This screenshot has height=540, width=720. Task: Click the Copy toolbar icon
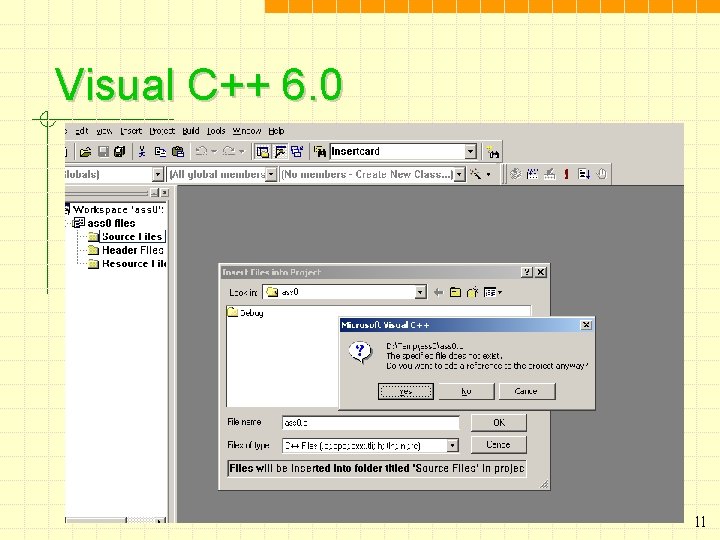pos(160,152)
